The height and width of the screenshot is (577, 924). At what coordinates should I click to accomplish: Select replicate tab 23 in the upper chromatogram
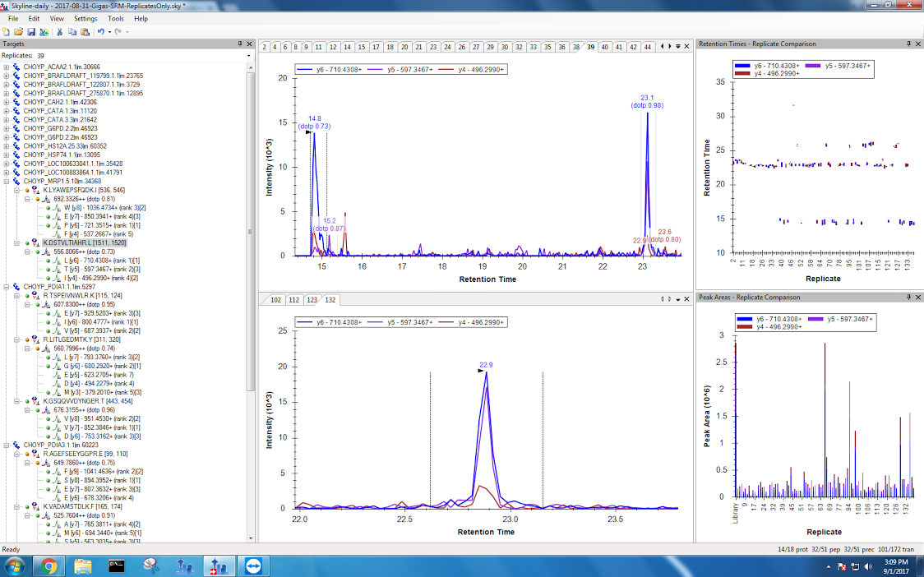click(x=433, y=47)
